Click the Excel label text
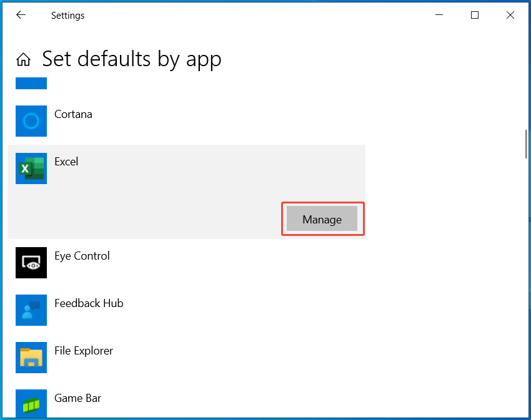 (66, 162)
